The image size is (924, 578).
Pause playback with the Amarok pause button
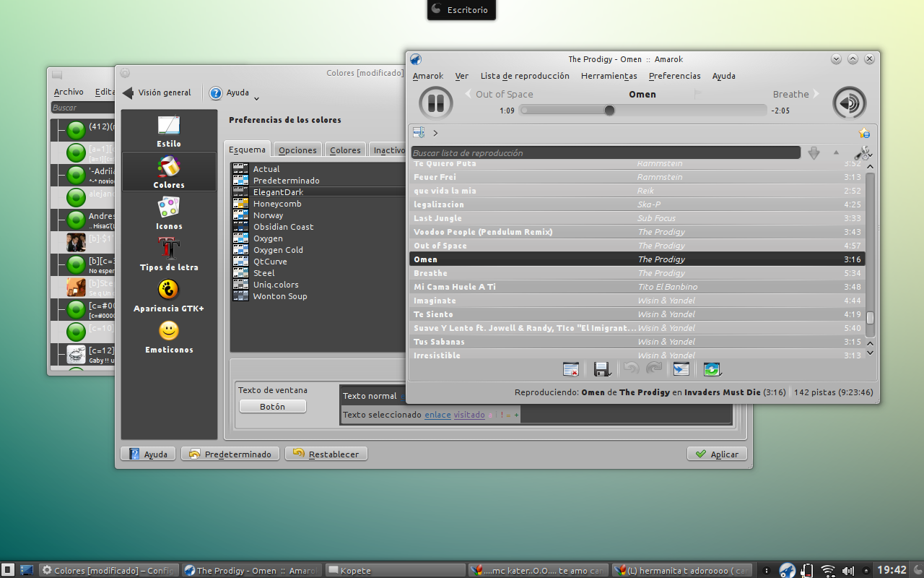(x=436, y=103)
